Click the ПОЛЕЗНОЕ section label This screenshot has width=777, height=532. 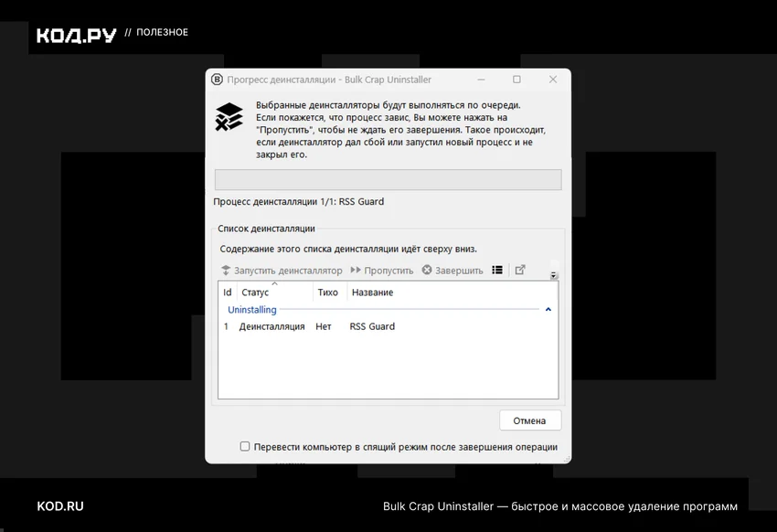162,32
